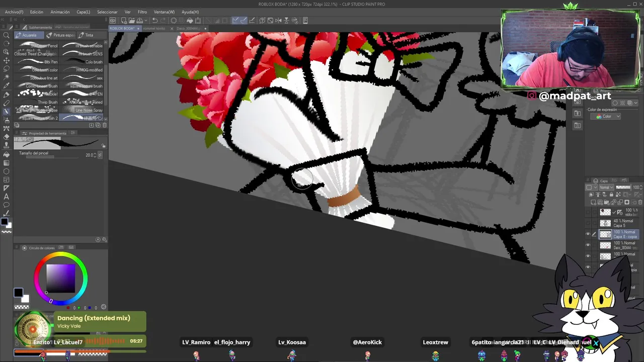Screen dimensions: 644x362
Task: Flip canvas horizontally from toolbar
Action: pos(278,21)
